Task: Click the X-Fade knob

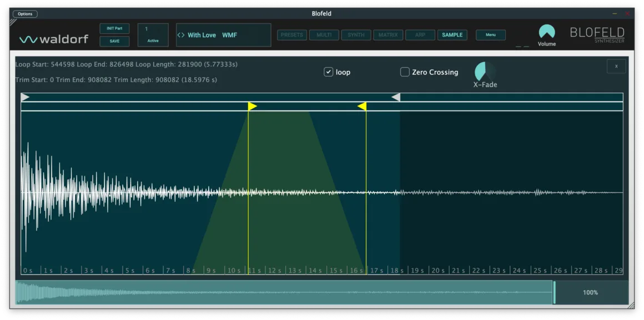Action: [x=485, y=71]
